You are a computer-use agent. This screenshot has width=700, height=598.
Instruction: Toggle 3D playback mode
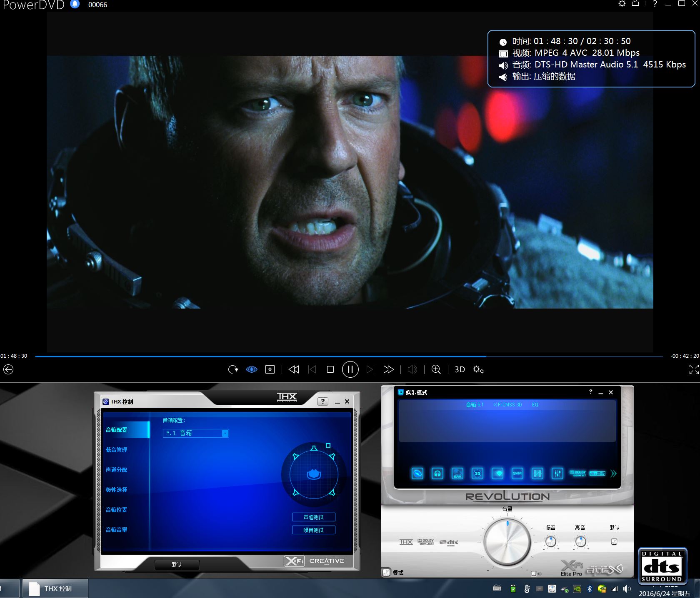tap(460, 369)
